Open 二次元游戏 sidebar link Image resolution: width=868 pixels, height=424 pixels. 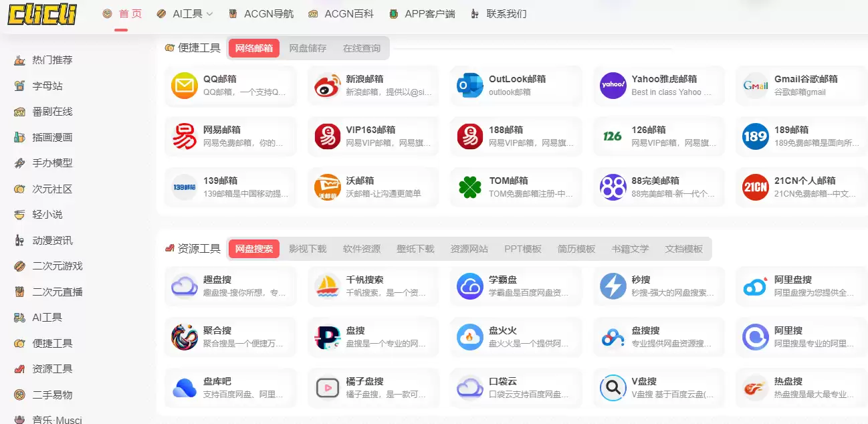(58, 266)
